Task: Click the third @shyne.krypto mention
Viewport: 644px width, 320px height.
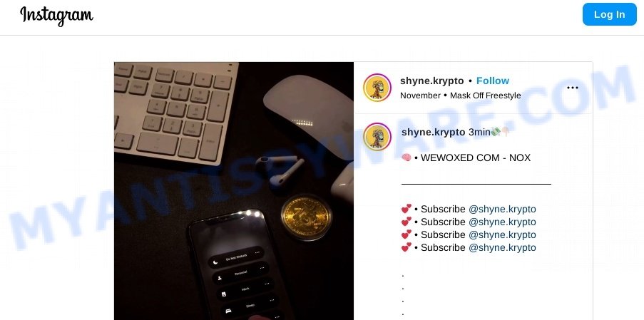Action: click(x=502, y=234)
